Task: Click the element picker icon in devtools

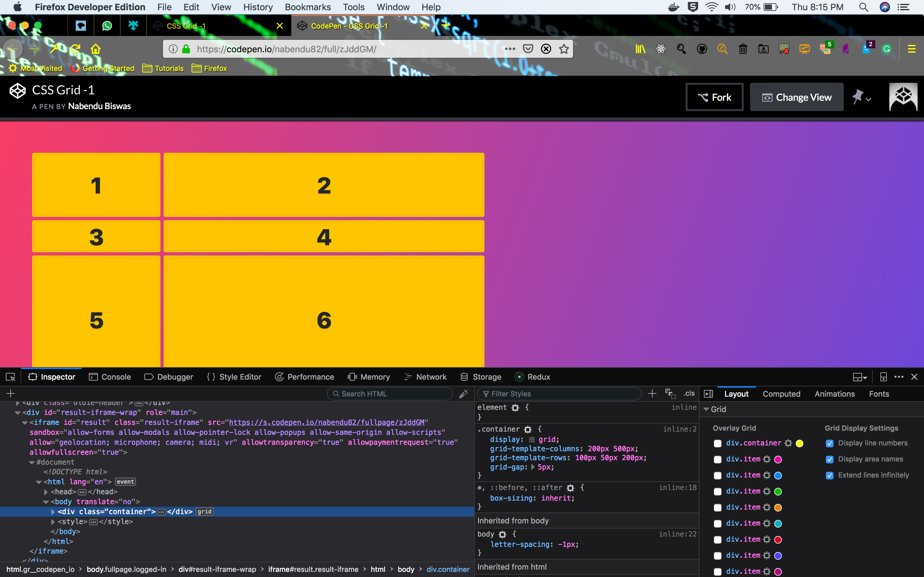Action: point(11,377)
